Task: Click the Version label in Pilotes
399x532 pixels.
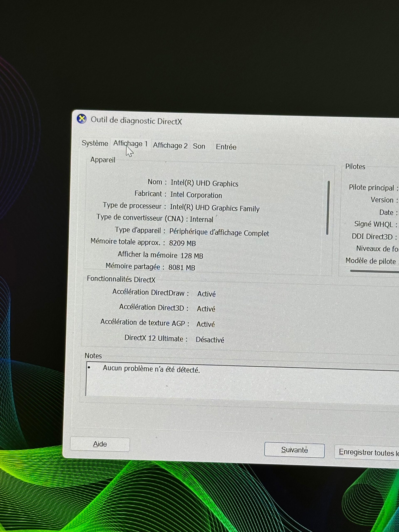Action: pos(384,200)
